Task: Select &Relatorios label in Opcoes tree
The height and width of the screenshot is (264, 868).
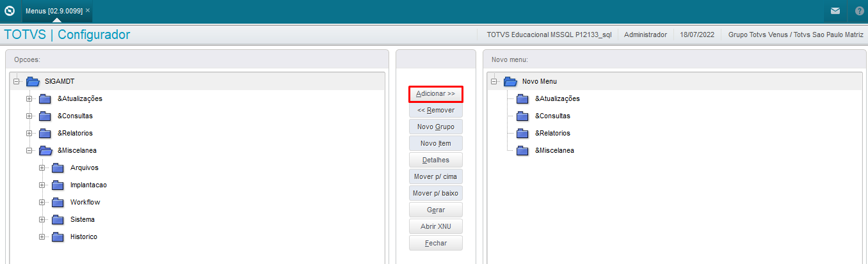Action: tap(75, 133)
